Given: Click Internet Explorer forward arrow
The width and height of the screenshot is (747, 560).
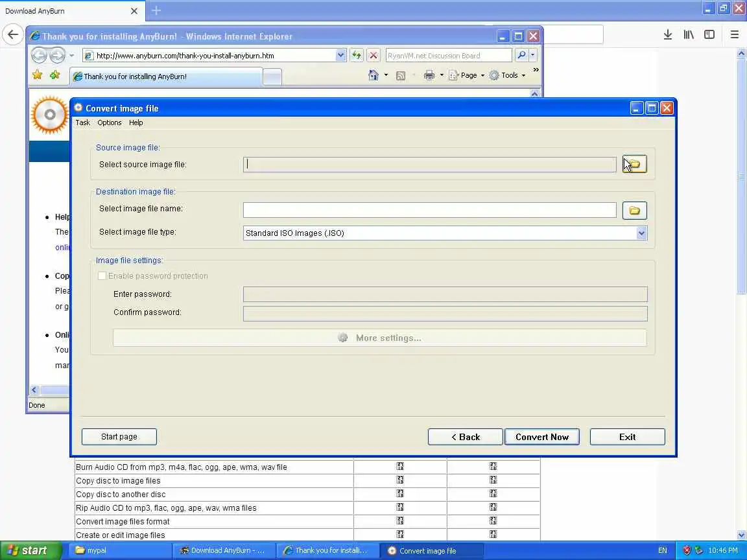Looking at the screenshot, I should click(57, 56).
